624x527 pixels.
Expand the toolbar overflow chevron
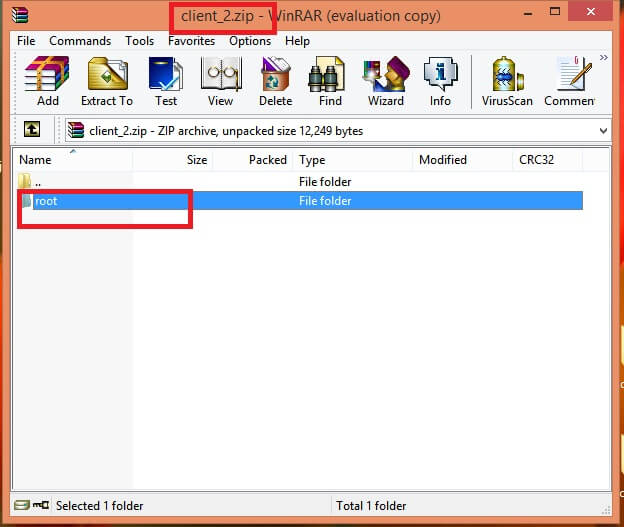point(603,58)
